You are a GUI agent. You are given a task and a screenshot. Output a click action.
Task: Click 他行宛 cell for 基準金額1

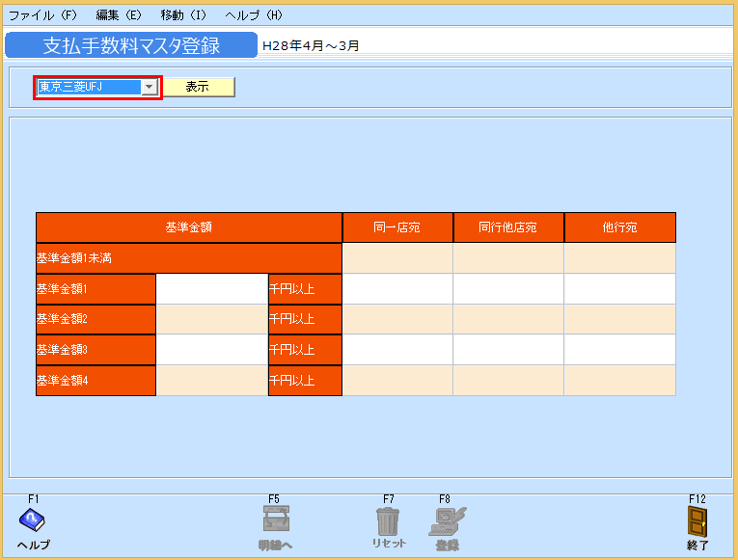[619, 289]
